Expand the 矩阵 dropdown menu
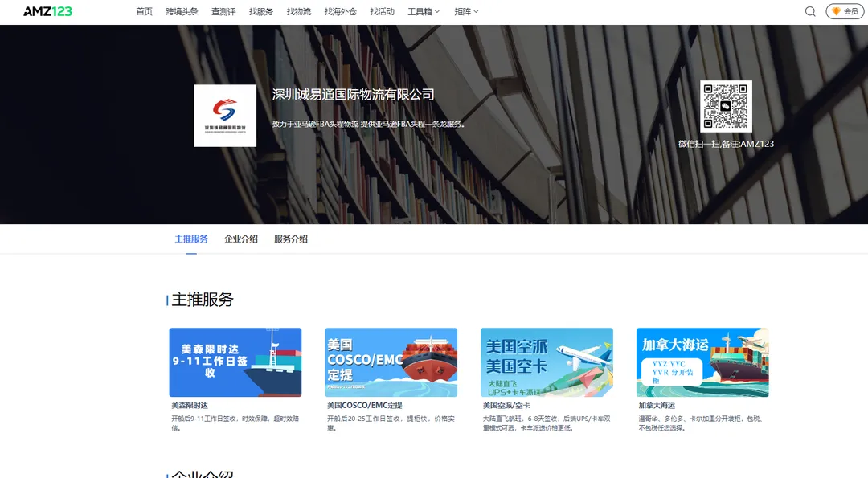This screenshot has height=478, width=868. tap(467, 11)
